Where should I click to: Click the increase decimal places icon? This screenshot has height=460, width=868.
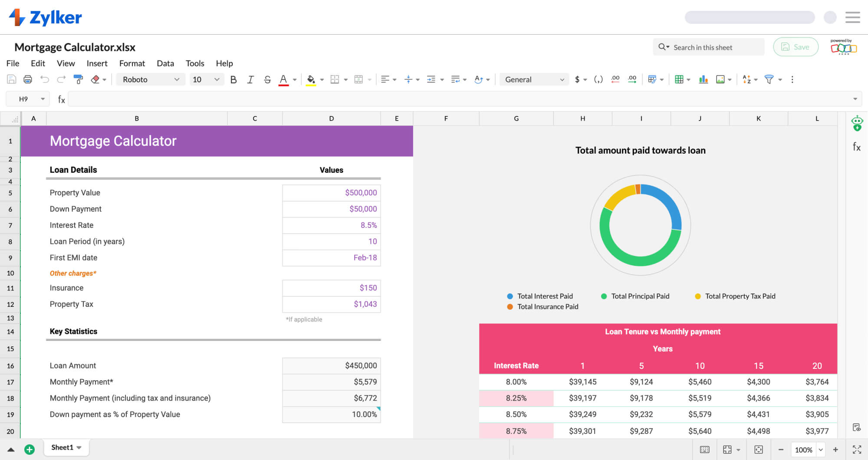[x=632, y=79]
